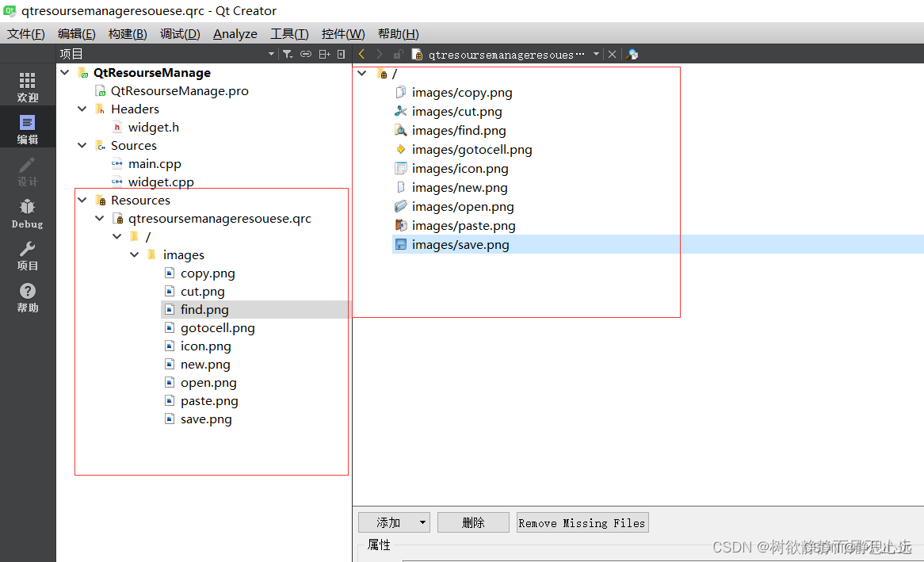Open the 工具(T) menu
924x562 pixels.
click(x=289, y=33)
